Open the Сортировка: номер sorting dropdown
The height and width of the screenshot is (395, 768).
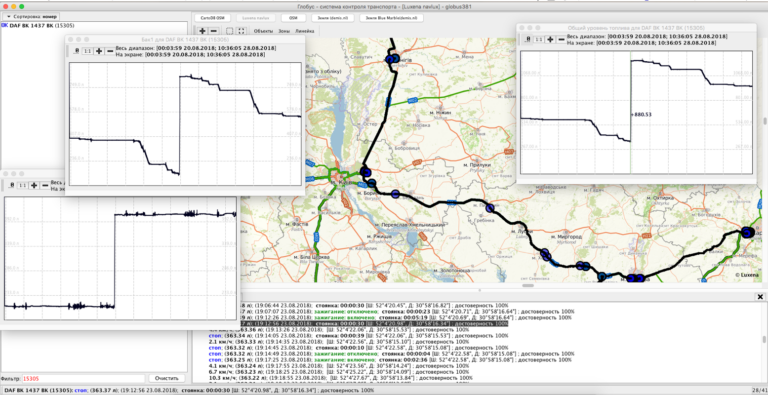(32, 17)
